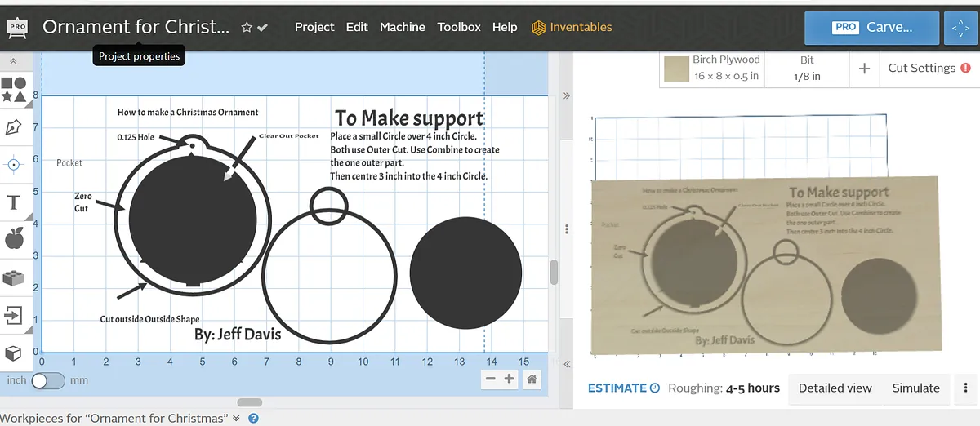Click the Simulate button
This screenshot has height=426, width=980.
coord(915,388)
